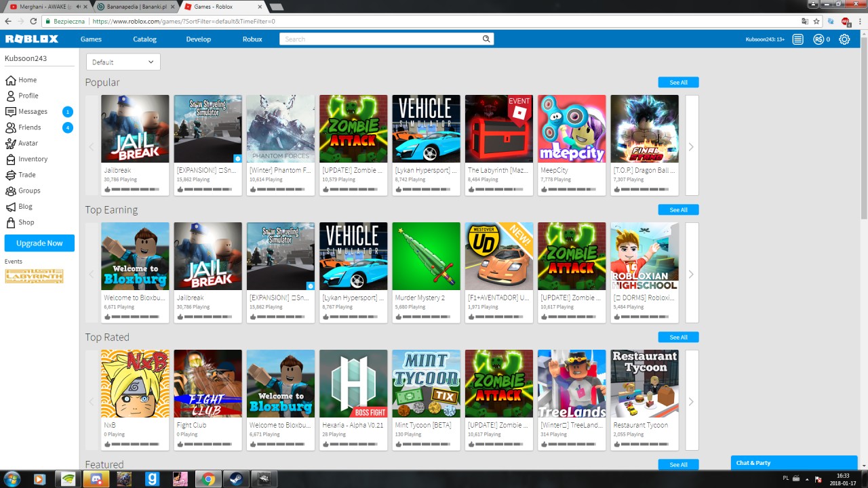Open the Jailbreak thumbnail in Popular

pyautogui.click(x=135, y=129)
